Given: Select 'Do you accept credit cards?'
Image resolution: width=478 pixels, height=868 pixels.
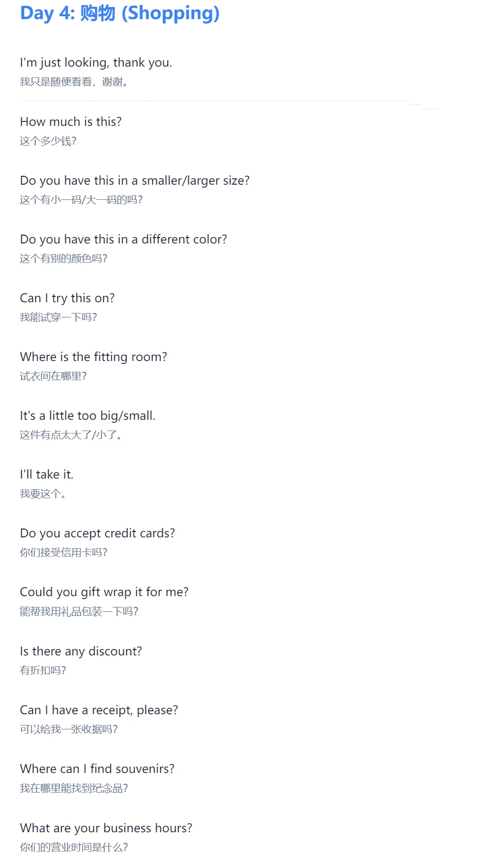Looking at the screenshot, I should pyautogui.click(x=98, y=533).
